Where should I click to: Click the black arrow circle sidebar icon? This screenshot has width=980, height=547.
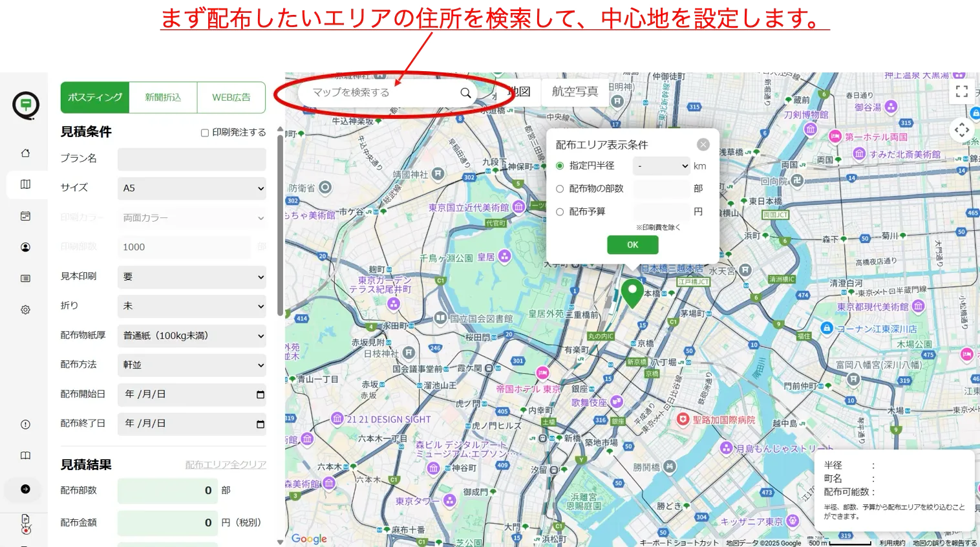pos(25,489)
